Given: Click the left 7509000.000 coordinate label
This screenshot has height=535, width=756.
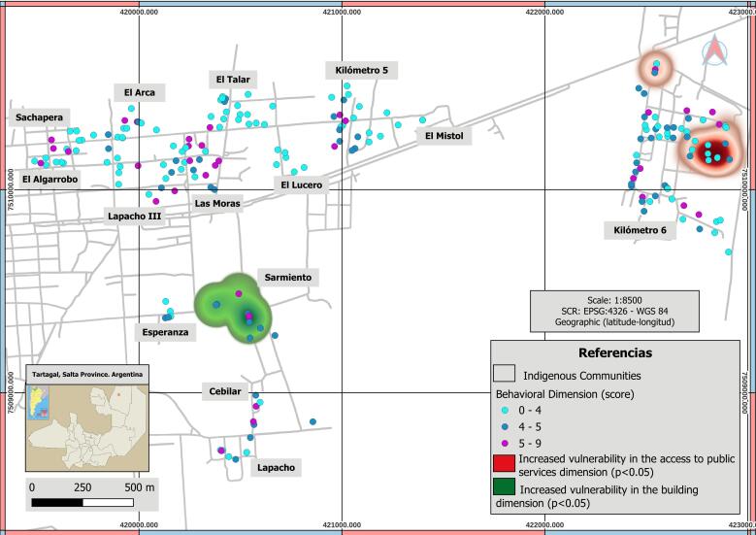Looking at the screenshot, I should [x=11, y=392].
